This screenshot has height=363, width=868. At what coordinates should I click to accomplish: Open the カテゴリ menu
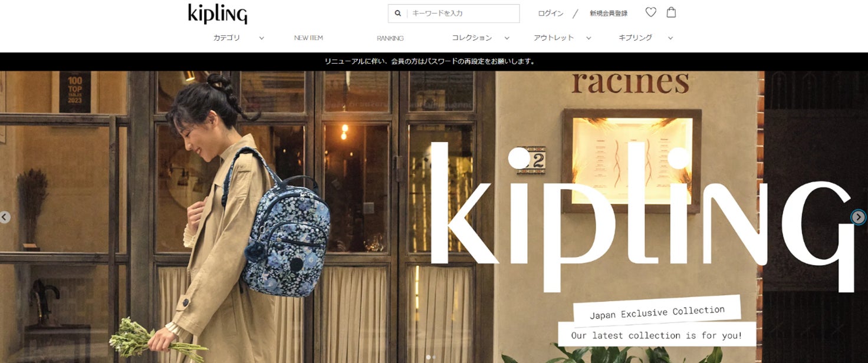[x=226, y=38]
